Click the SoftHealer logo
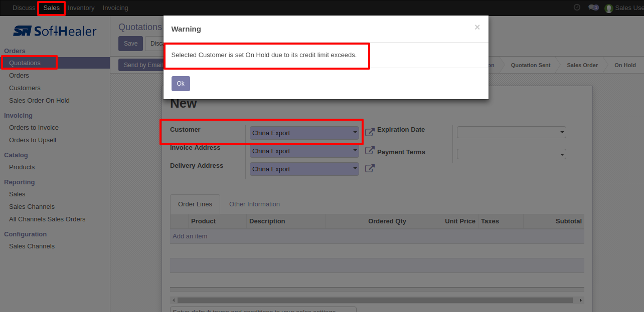Screen dimensions: 644x312 click(x=55, y=31)
